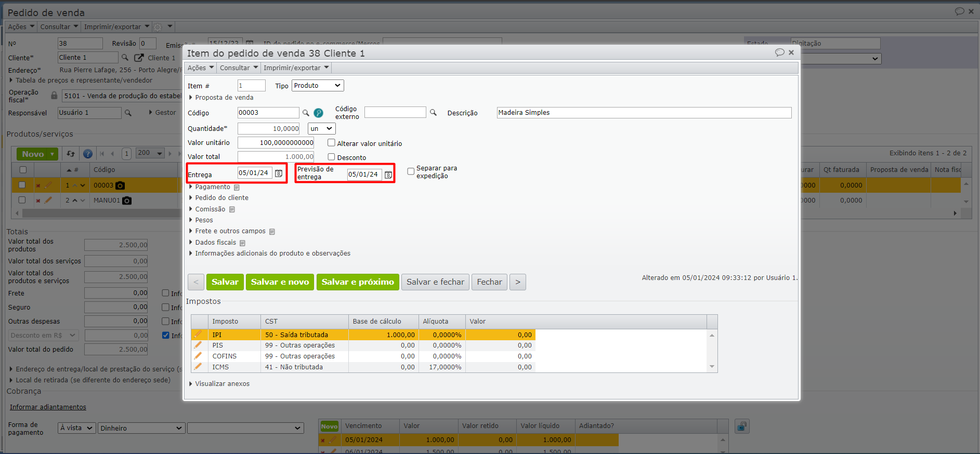Open Tipo dropdown showing Produto
Image resolution: width=980 pixels, height=454 pixels.
[x=318, y=86]
